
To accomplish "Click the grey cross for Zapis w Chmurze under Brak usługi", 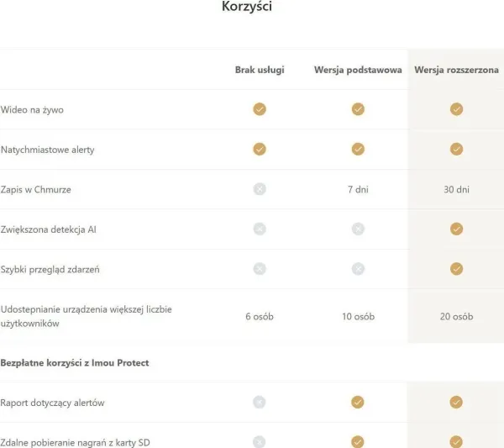I will pos(260,189).
